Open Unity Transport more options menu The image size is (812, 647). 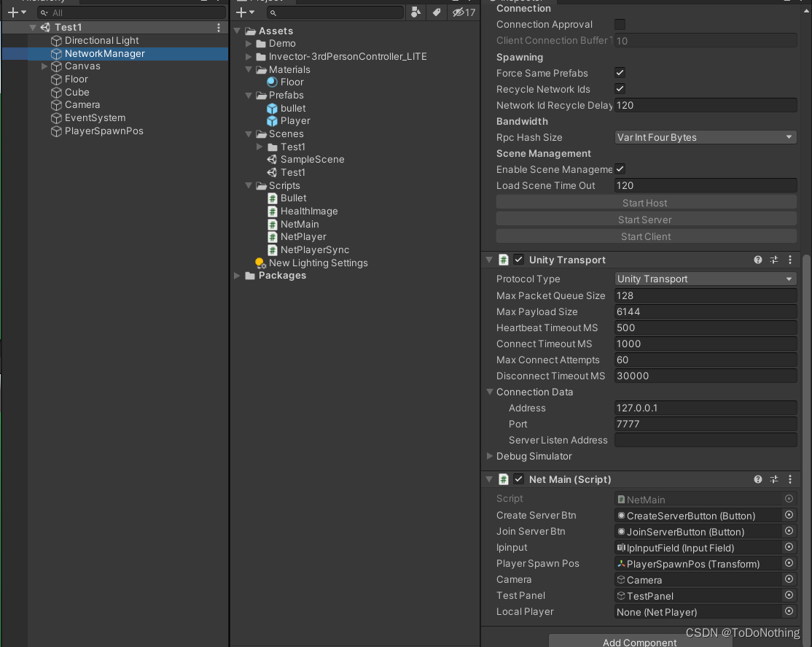[790, 260]
